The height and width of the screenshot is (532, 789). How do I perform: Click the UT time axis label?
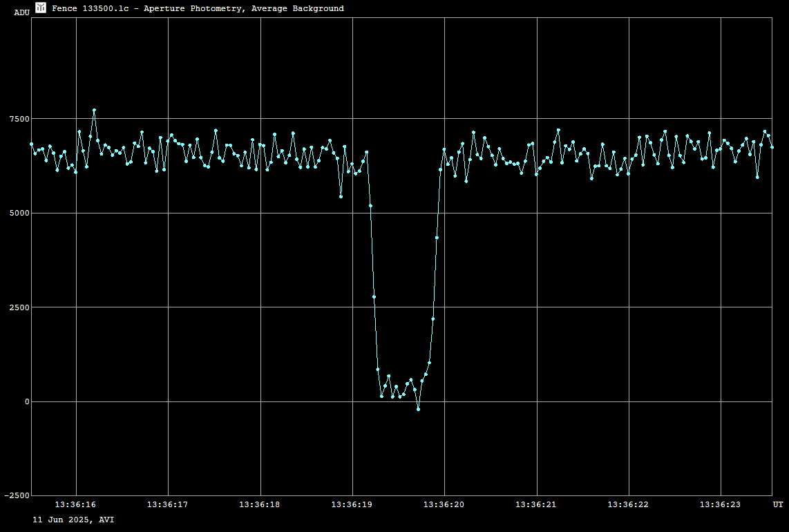(x=778, y=505)
